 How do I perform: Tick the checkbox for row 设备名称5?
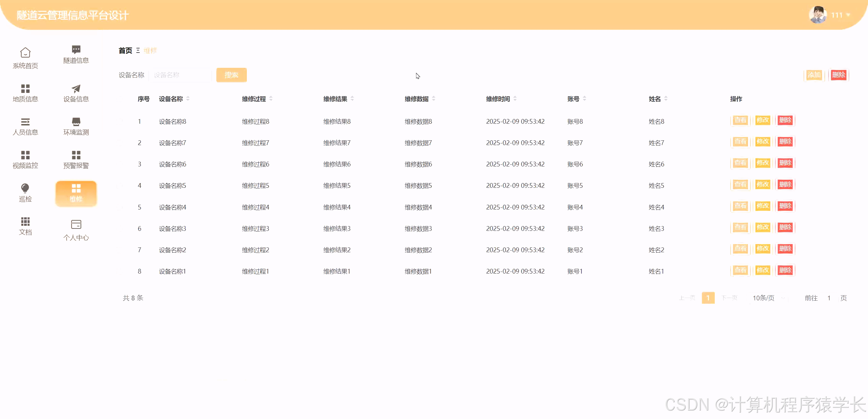(120, 185)
